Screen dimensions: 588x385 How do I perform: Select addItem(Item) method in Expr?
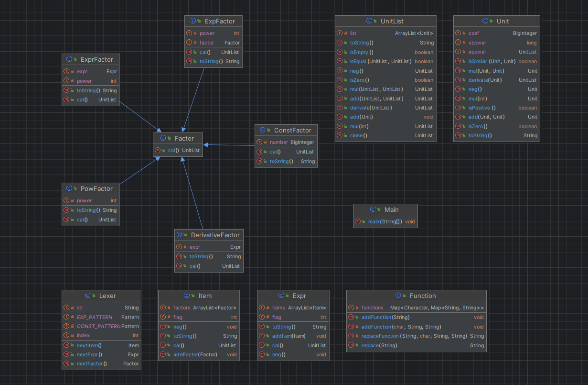[x=293, y=336]
